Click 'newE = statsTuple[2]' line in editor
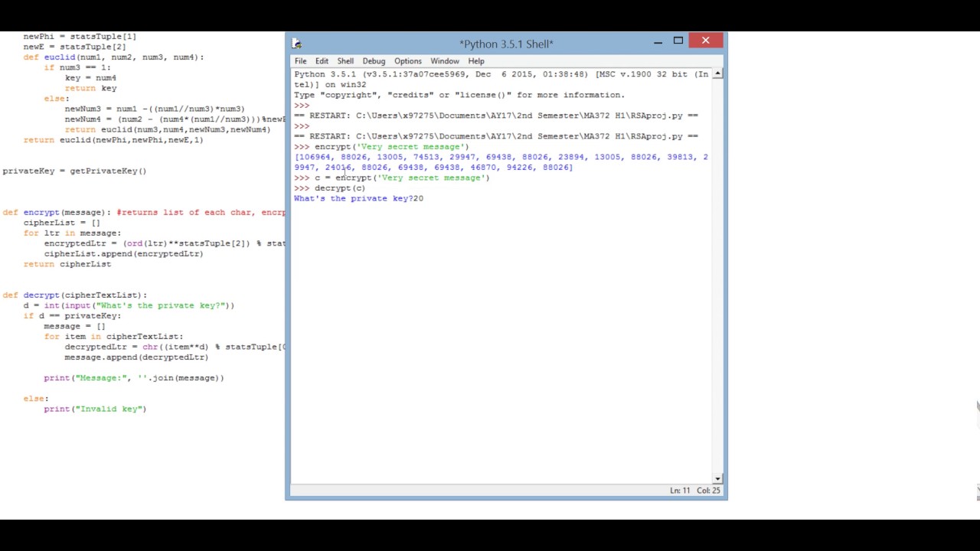The width and height of the screenshot is (980, 551). (74, 47)
